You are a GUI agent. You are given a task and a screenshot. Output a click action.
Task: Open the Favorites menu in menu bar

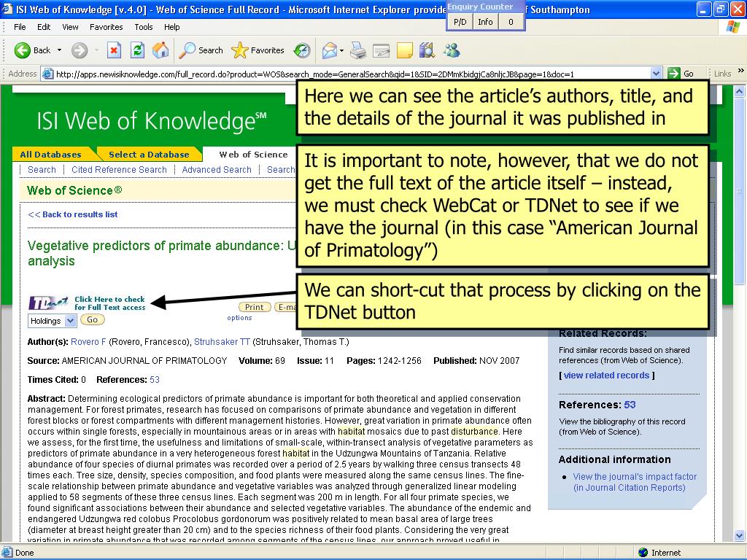click(107, 27)
